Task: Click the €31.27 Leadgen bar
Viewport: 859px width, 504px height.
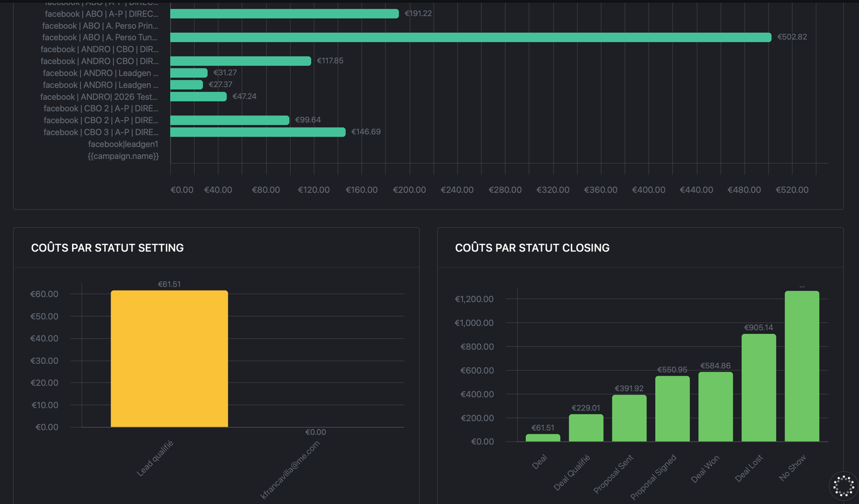Action: 188,73
